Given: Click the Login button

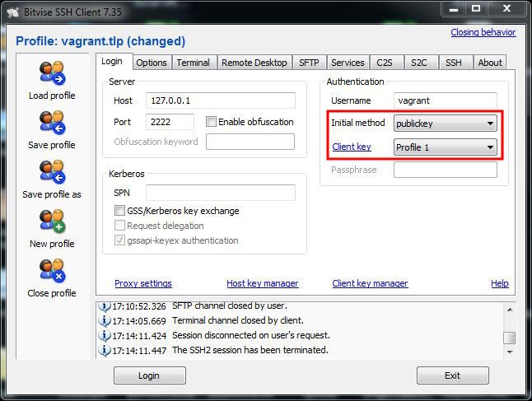Looking at the screenshot, I should point(150,375).
